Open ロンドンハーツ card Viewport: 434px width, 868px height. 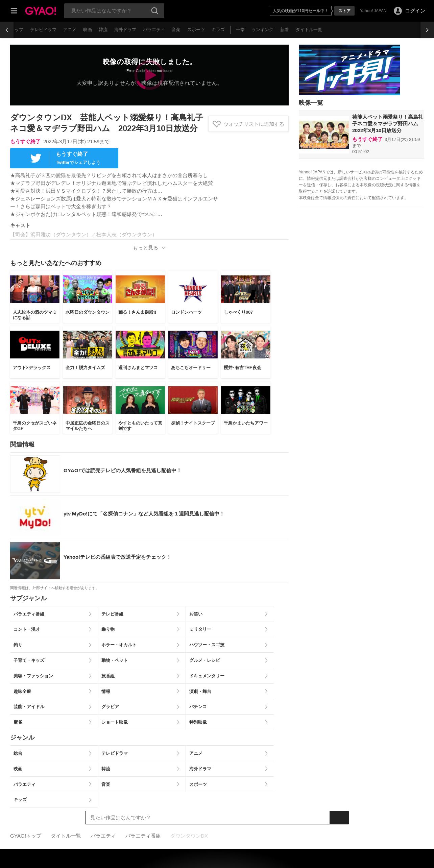coord(193,297)
